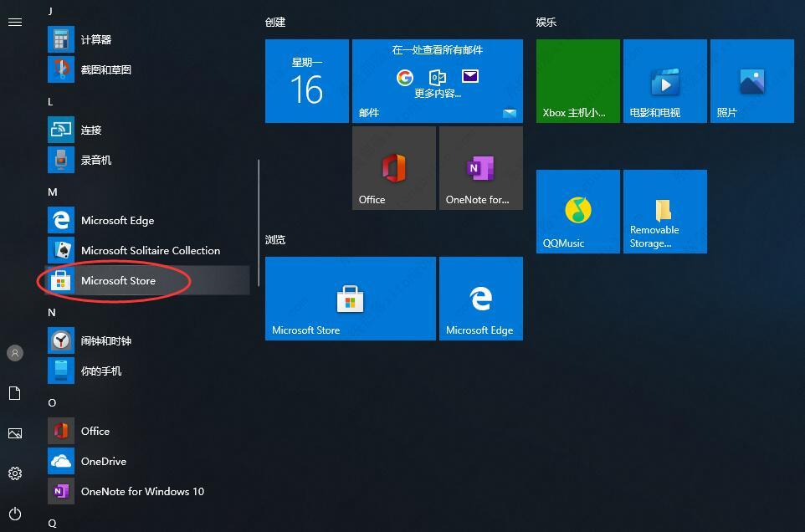Select the highlighted Microsoft Store entry
The width and height of the screenshot is (805, 532).
(117, 280)
